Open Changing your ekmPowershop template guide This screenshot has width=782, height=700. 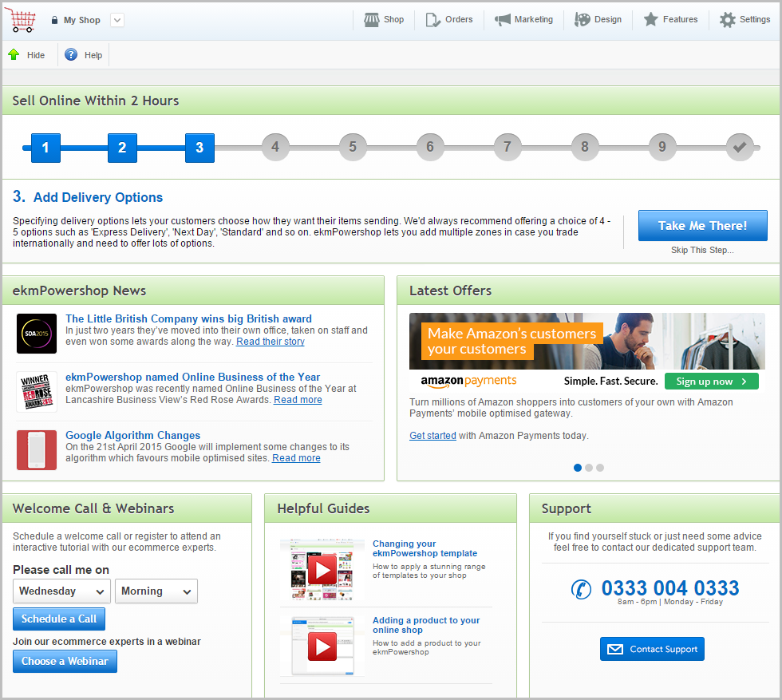click(425, 548)
